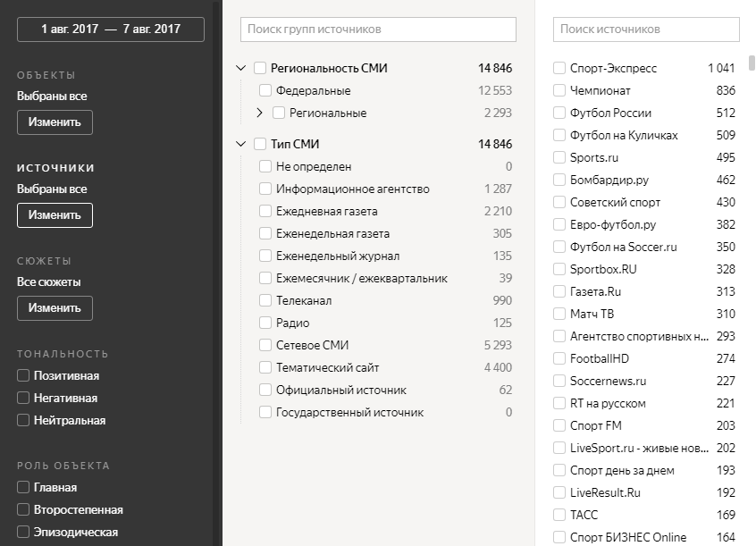Image resolution: width=756 pixels, height=546 pixels.
Task: Check the RT на русском source
Action: (559, 403)
